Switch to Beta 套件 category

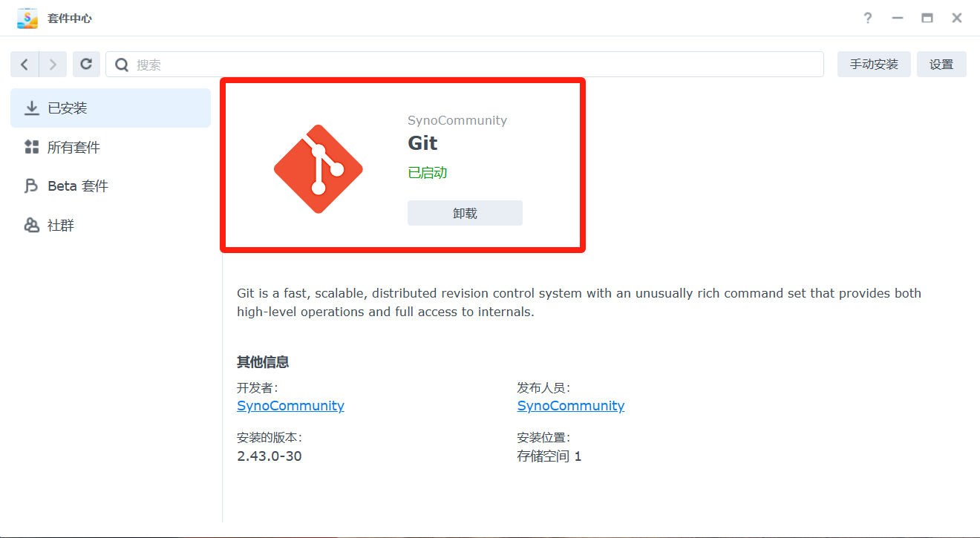click(x=77, y=186)
